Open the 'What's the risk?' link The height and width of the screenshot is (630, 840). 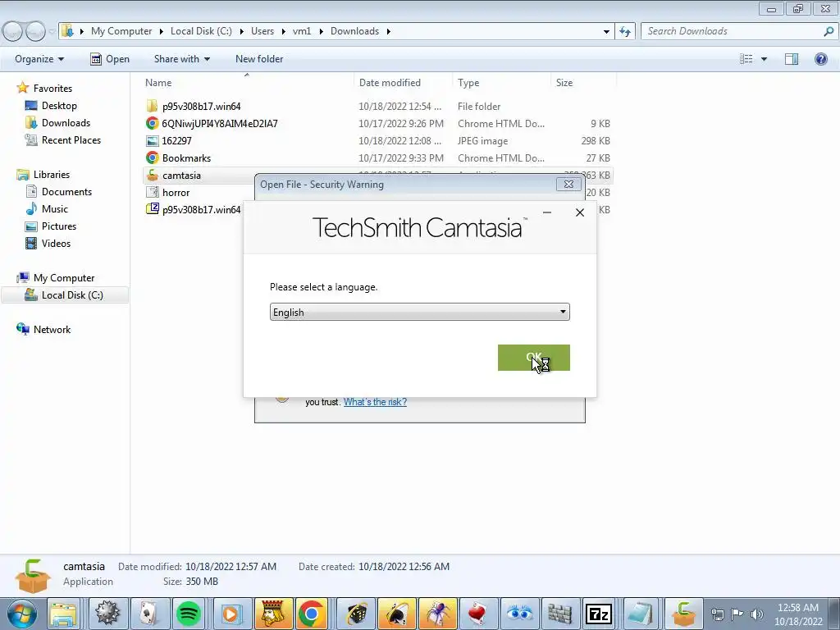click(375, 402)
